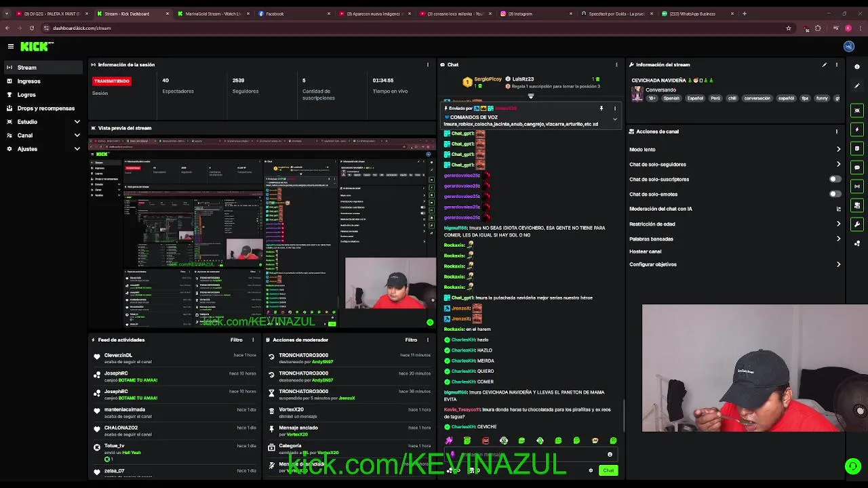Viewport: 868px width, 488px height.
Task: Open Moderación del chat con IA stats icon
Action: pos(838,209)
